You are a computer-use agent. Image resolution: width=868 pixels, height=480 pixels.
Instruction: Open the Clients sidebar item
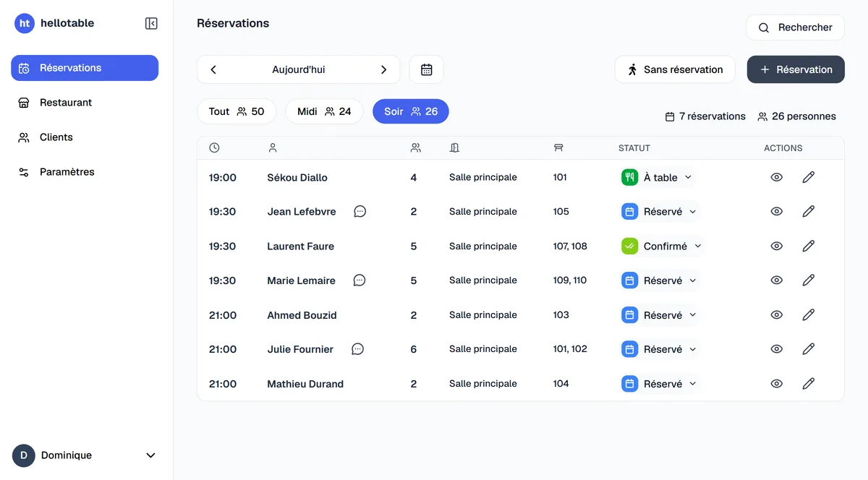tap(85, 137)
